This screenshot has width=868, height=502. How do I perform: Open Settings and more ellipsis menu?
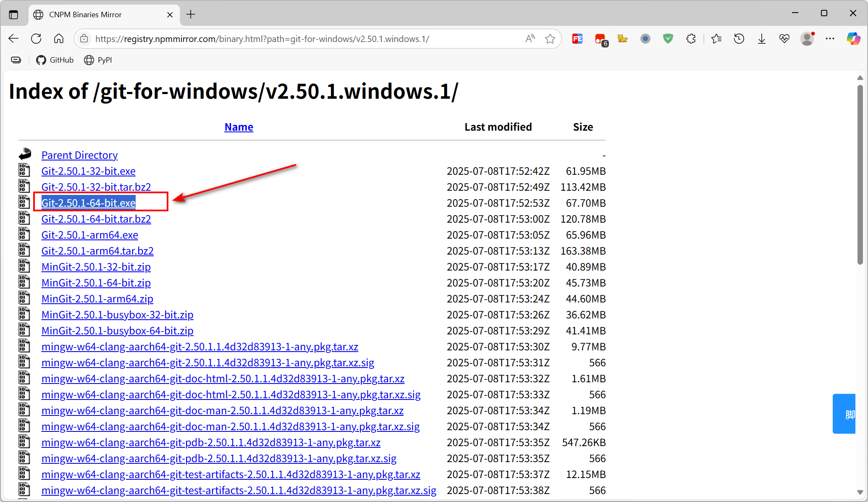pyautogui.click(x=830, y=39)
